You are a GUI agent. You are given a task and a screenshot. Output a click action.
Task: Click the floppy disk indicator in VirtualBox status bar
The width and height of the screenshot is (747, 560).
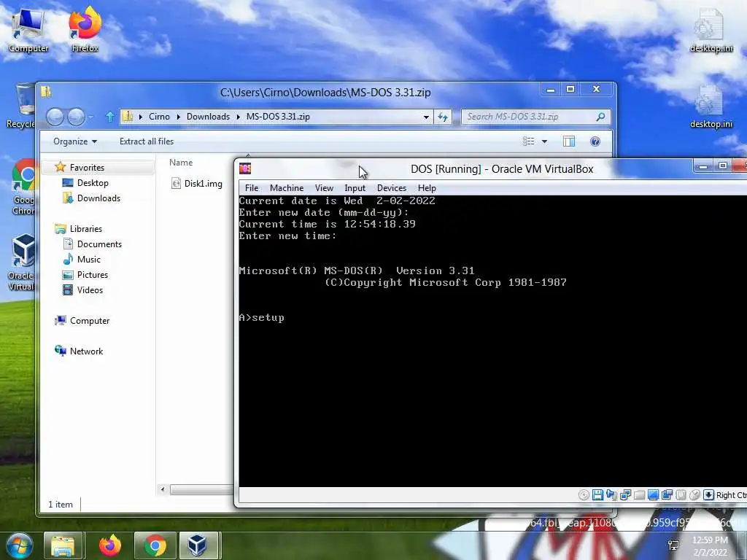point(597,495)
